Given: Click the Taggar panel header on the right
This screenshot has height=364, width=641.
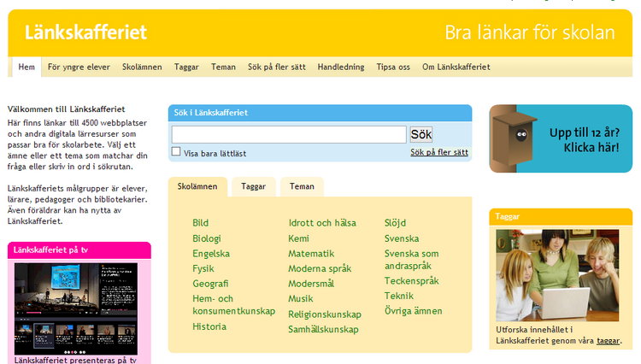Looking at the screenshot, I should [x=561, y=217].
